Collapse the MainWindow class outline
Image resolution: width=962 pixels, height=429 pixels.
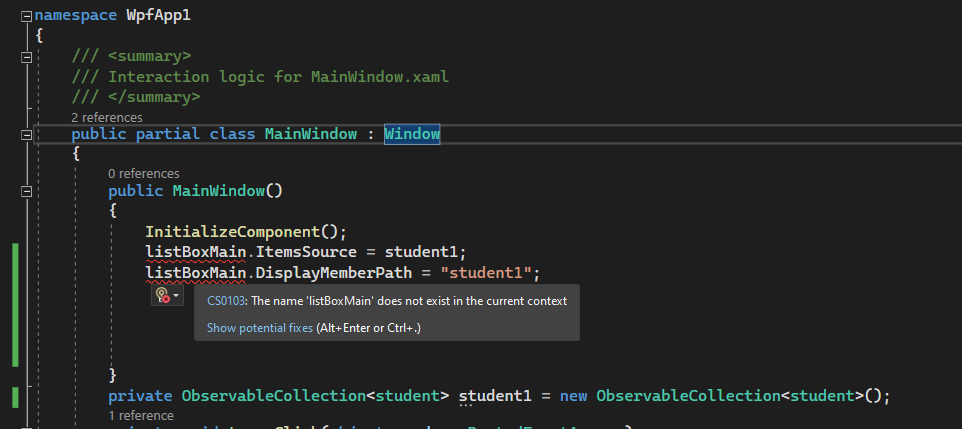[x=26, y=134]
